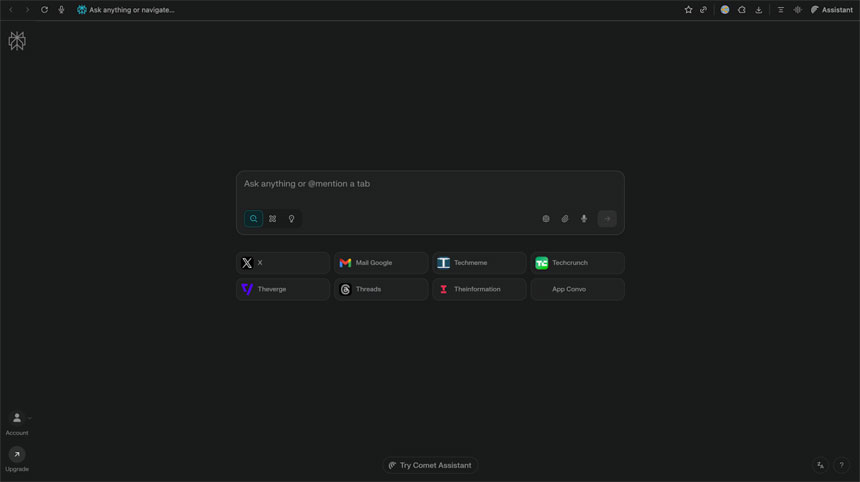Viewport: 860px width, 482px height.
Task: Start dictation with search box microphone
Action: pyautogui.click(x=584, y=219)
